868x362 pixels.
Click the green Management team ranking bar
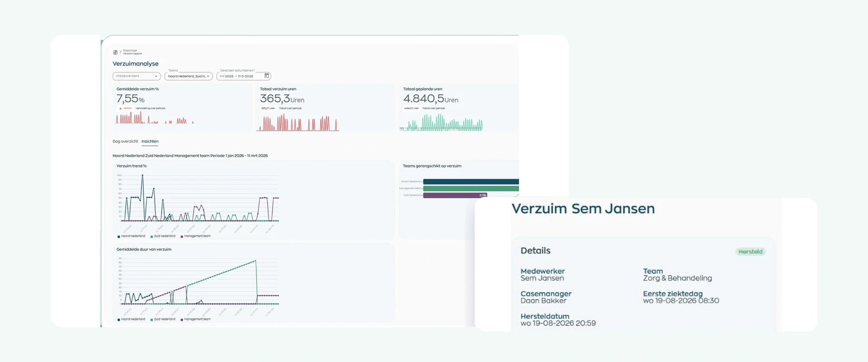click(x=471, y=188)
